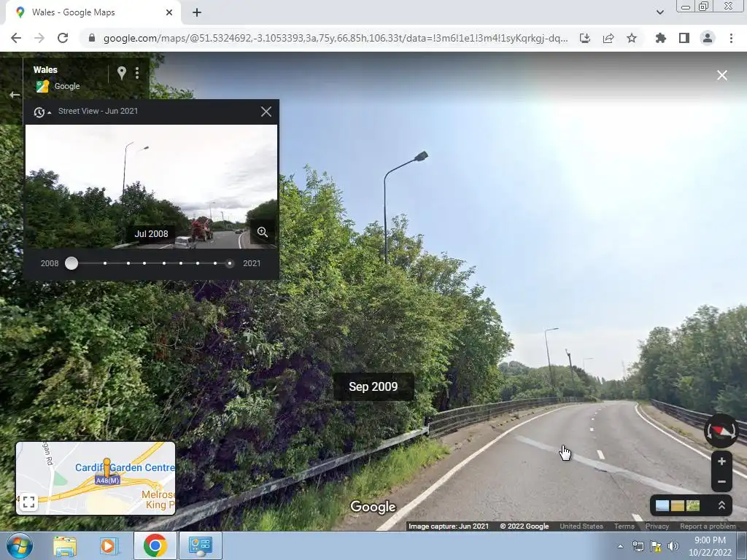This screenshot has width=747, height=560.
Task: Open the Chrome three-dot menu
Action: coord(731,38)
